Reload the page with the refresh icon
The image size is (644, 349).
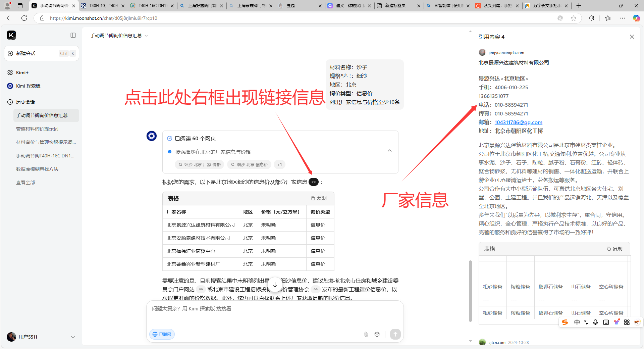[24, 18]
